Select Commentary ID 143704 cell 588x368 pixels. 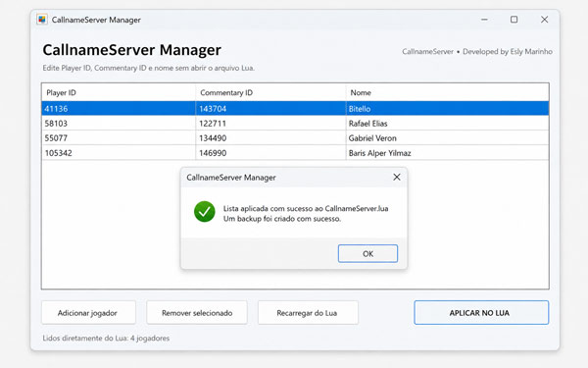point(270,109)
